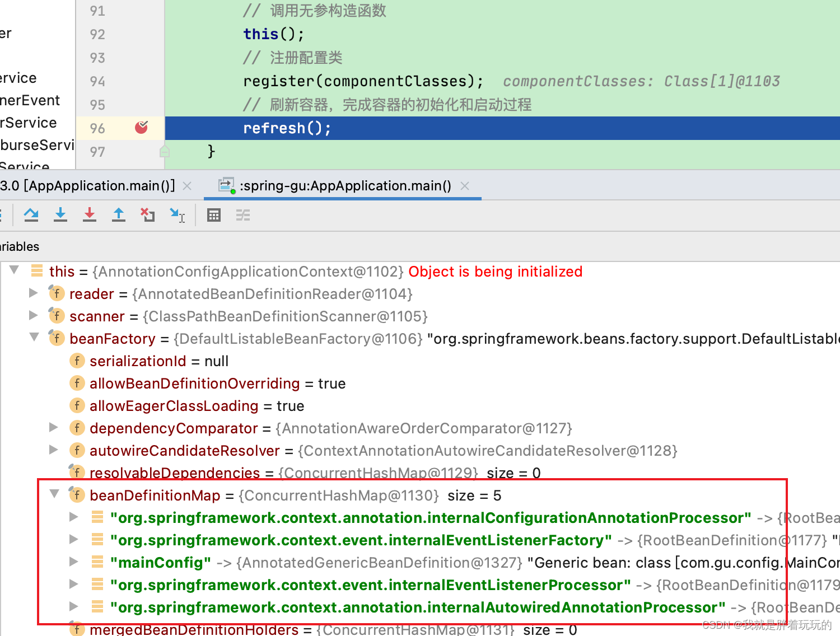The width and height of the screenshot is (840, 636).
Task: Click the 'Object is being initialized' message
Action: [496, 272]
